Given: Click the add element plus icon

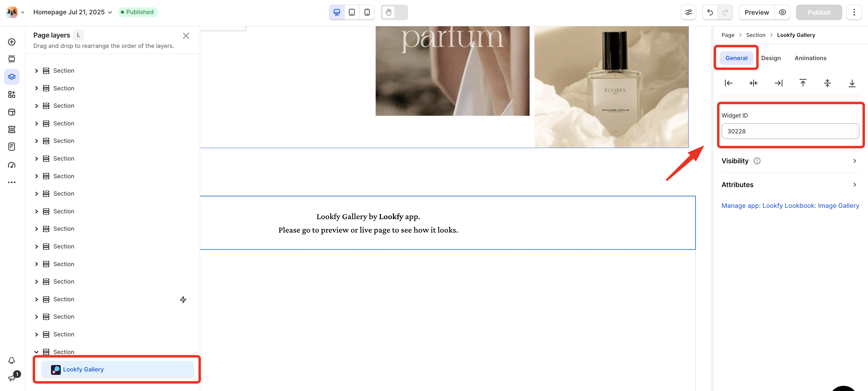Looking at the screenshot, I should (x=12, y=42).
